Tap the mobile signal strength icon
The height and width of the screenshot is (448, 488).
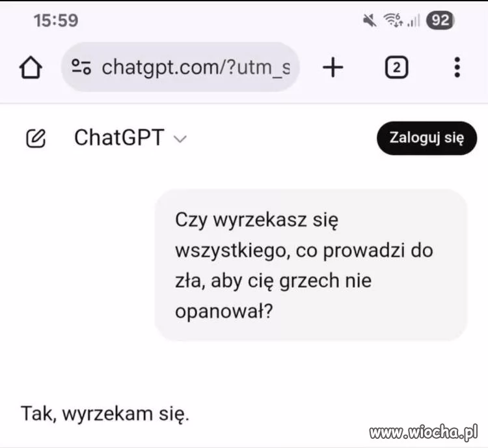(414, 21)
